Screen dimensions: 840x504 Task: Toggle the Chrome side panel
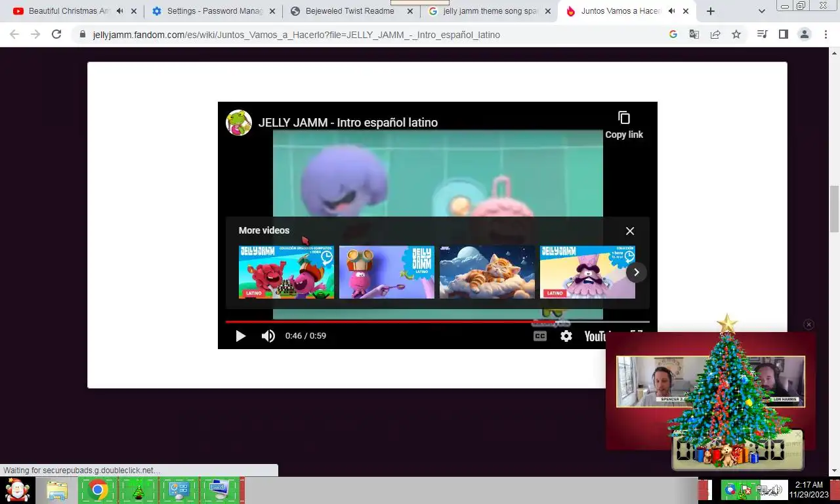pos(783,34)
